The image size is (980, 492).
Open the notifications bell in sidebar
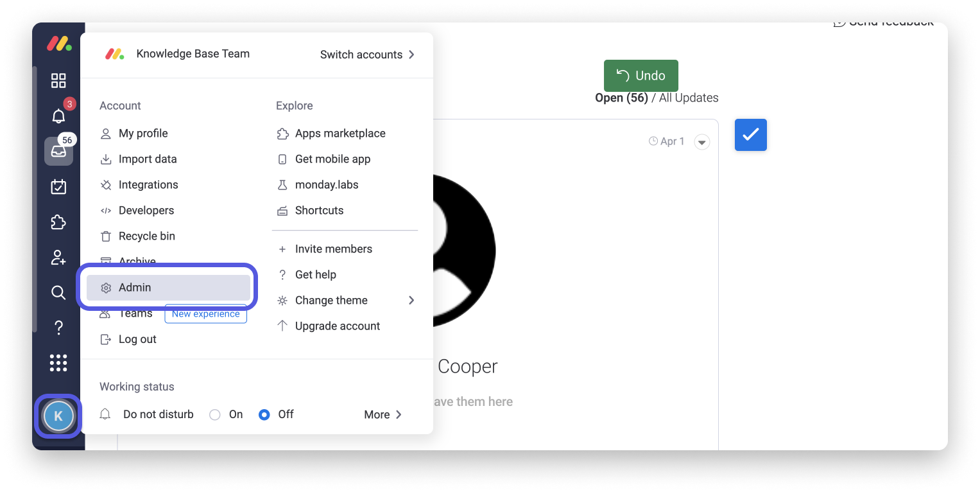pyautogui.click(x=58, y=116)
